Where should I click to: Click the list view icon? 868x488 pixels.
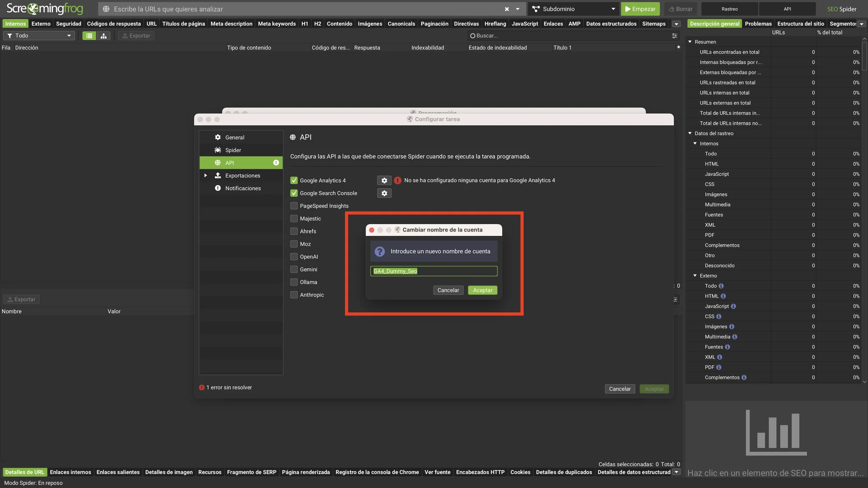89,36
